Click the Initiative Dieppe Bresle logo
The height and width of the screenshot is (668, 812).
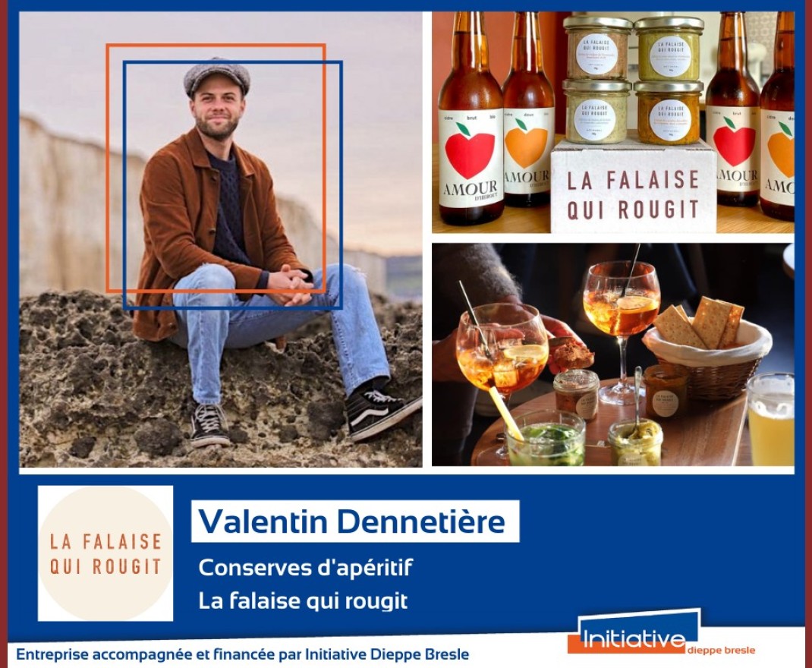pyautogui.click(x=662, y=635)
